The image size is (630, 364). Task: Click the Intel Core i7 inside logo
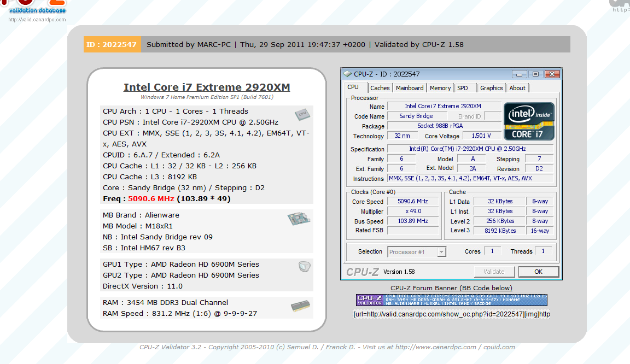point(529,121)
